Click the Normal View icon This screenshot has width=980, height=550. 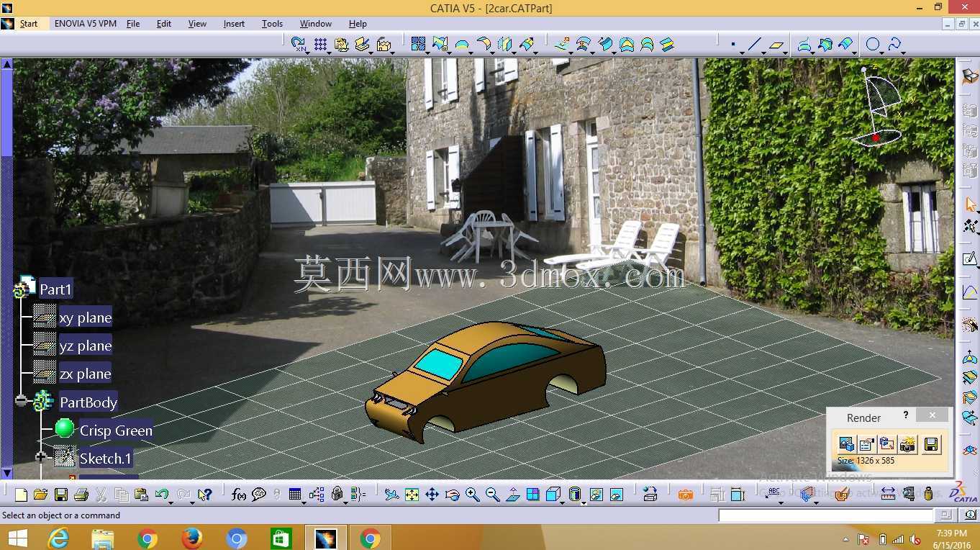(x=512, y=495)
